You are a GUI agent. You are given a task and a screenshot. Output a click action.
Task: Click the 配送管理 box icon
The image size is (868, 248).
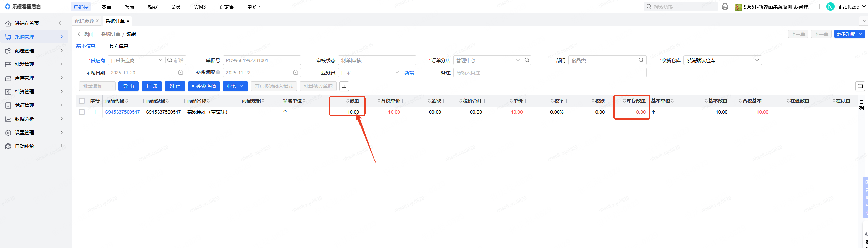[8, 51]
